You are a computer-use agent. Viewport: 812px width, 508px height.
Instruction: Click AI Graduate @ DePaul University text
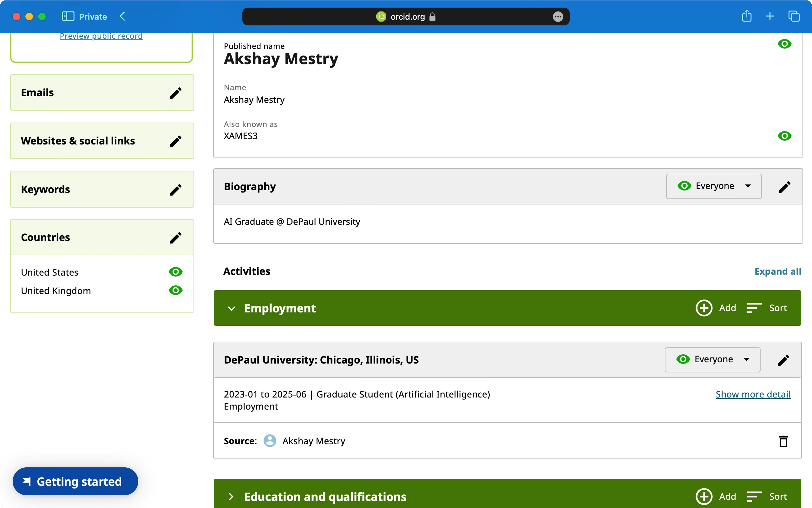[x=292, y=222]
